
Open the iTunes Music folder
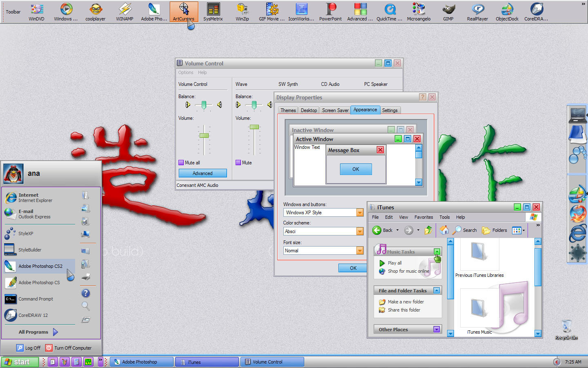pyautogui.click(x=479, y=312)
